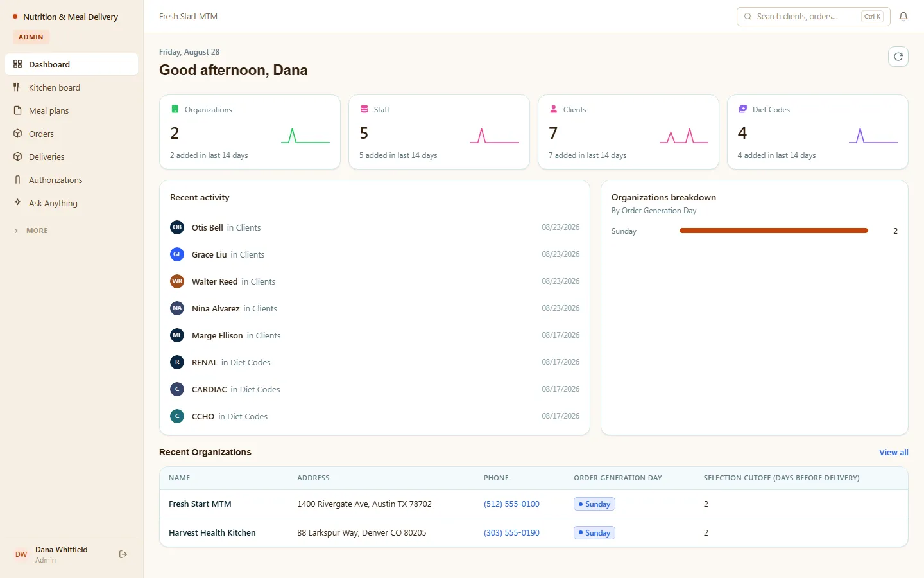Click the green Organizations card icon
The height and width of the screenshot is (578, 924).
click(x=175, y=109)
